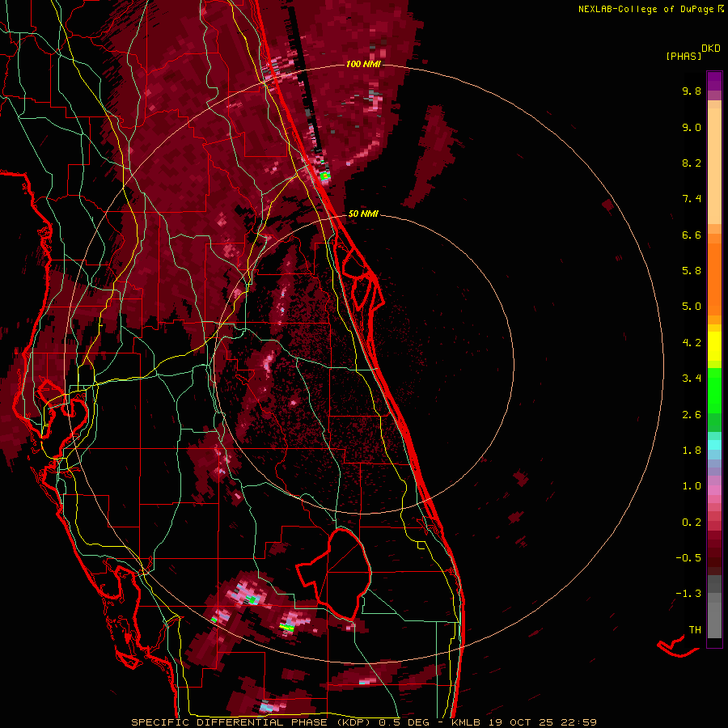Select the 50 NMI range ring label
Image resolution: width=728 pixels, height=728 pixels.
pos(363,214)
